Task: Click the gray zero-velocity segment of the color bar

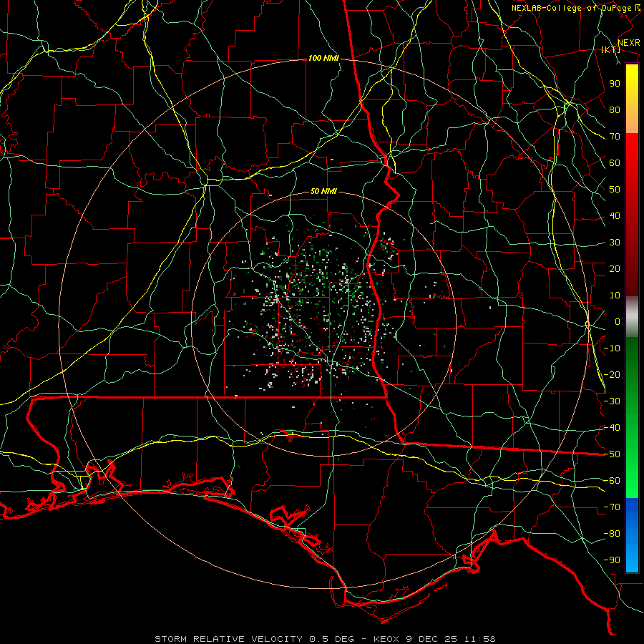Action: click(x=632, y=317)
